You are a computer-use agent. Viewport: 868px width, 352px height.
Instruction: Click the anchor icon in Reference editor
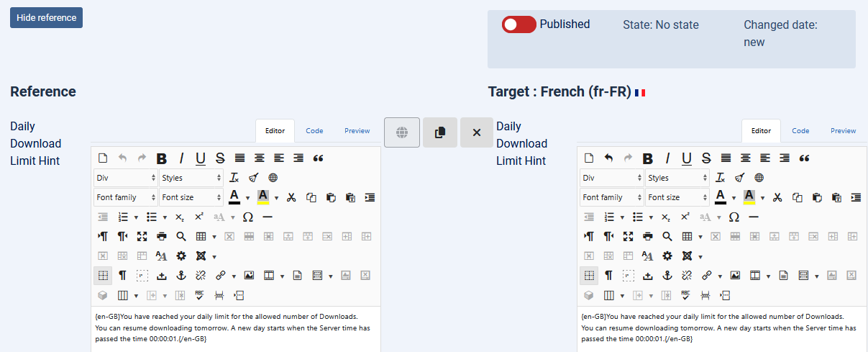pos(182,275)
